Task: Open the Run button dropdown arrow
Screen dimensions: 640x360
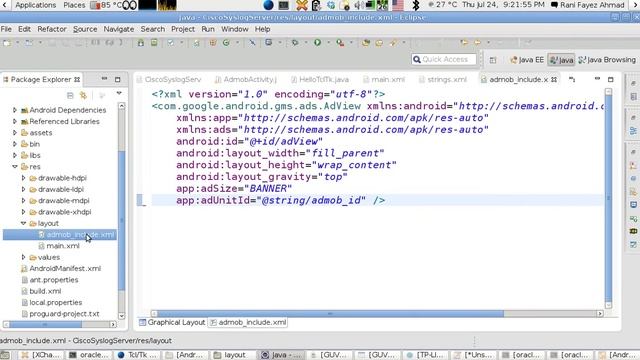Action: coord(328,42)
